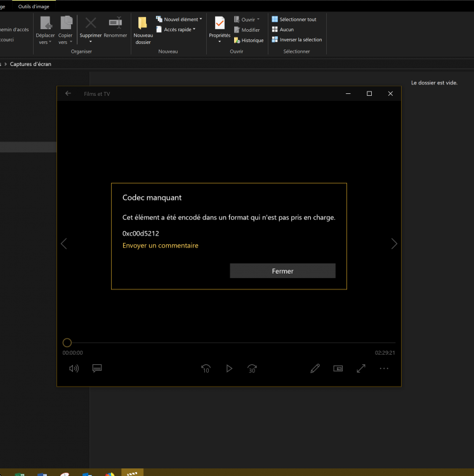This screenshot has width=474, height=476.
Task: Enter full screen mode
Action: (361, 368)
